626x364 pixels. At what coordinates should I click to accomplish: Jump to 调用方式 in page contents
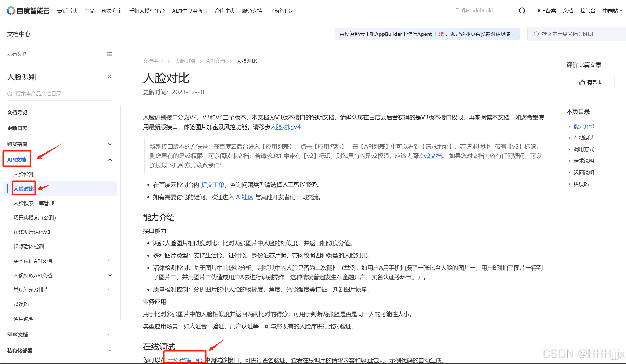(584, 149)
